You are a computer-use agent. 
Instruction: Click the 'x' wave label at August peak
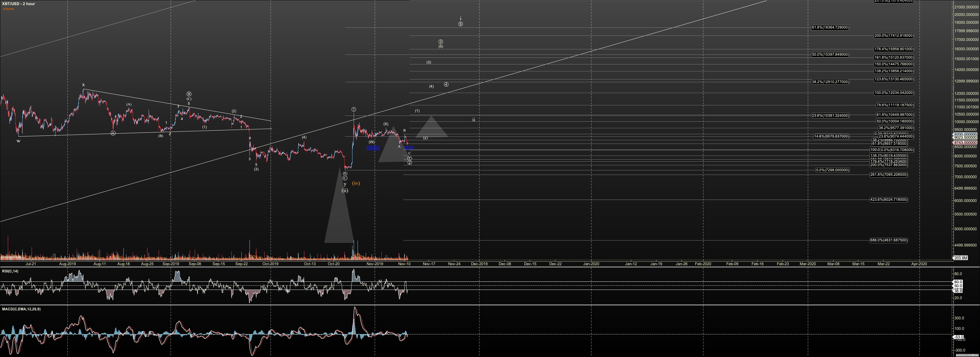(83, 85)
